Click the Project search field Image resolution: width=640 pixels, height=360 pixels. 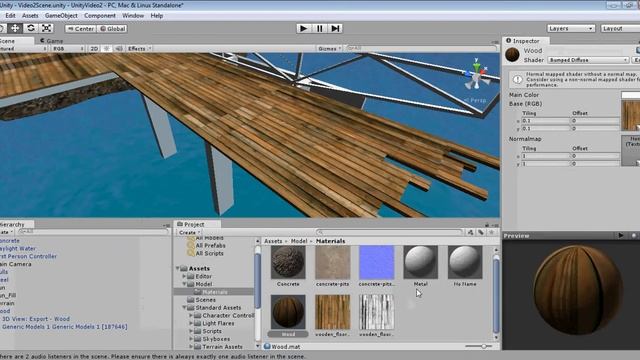point(390,232)
